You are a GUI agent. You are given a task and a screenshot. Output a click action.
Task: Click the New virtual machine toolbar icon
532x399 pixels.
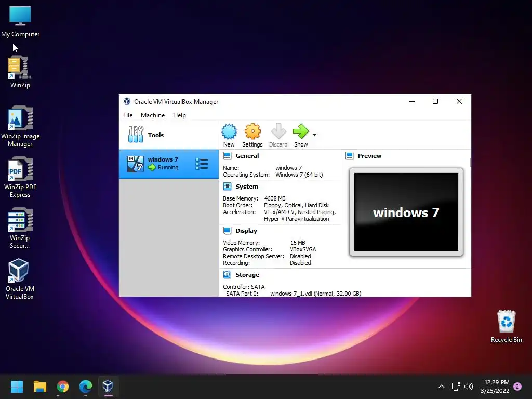229,131
